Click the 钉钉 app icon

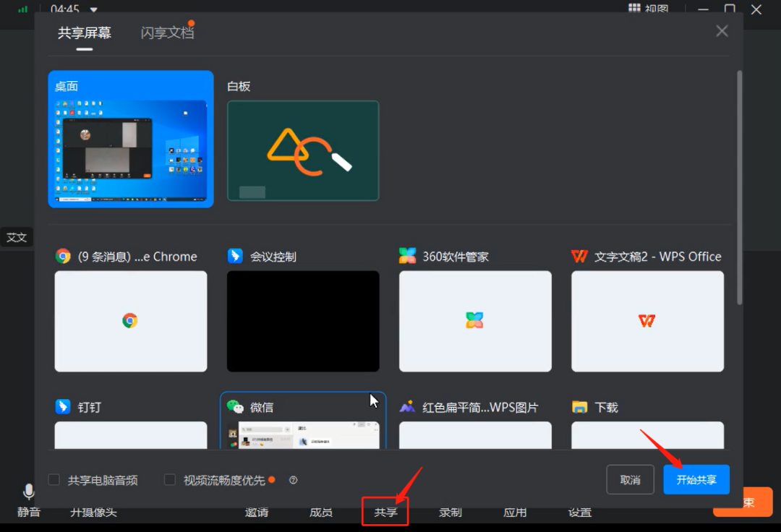[63, 406]
